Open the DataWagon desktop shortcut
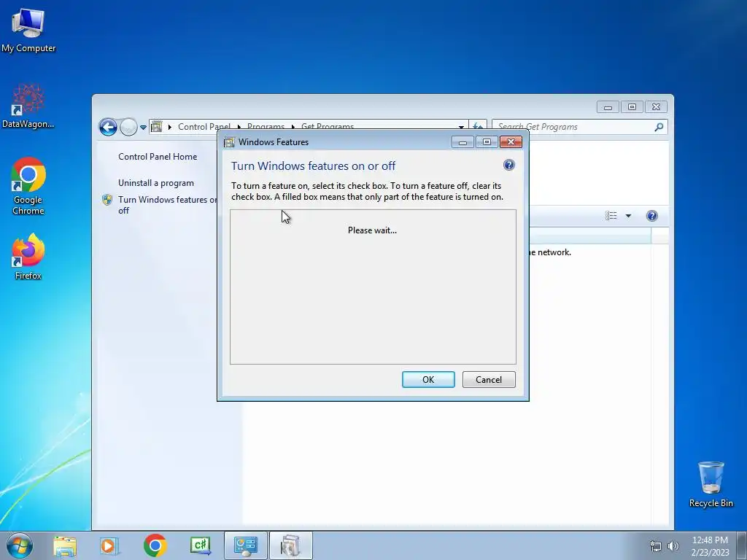747x560 pixels. 28,106
